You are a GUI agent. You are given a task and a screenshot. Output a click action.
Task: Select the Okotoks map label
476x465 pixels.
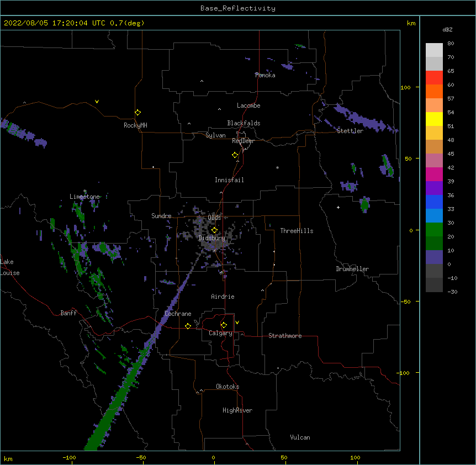tap(228, 387)
